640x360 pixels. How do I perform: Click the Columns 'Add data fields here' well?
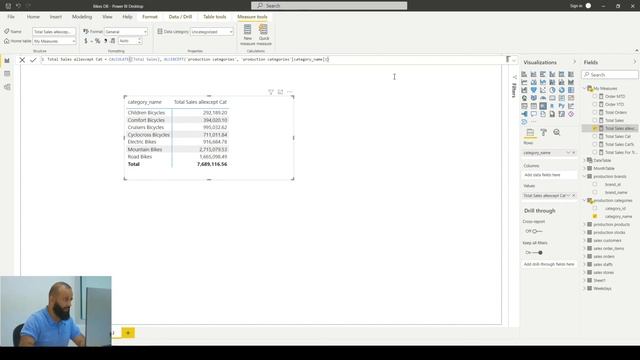click(x=549, y=175)
